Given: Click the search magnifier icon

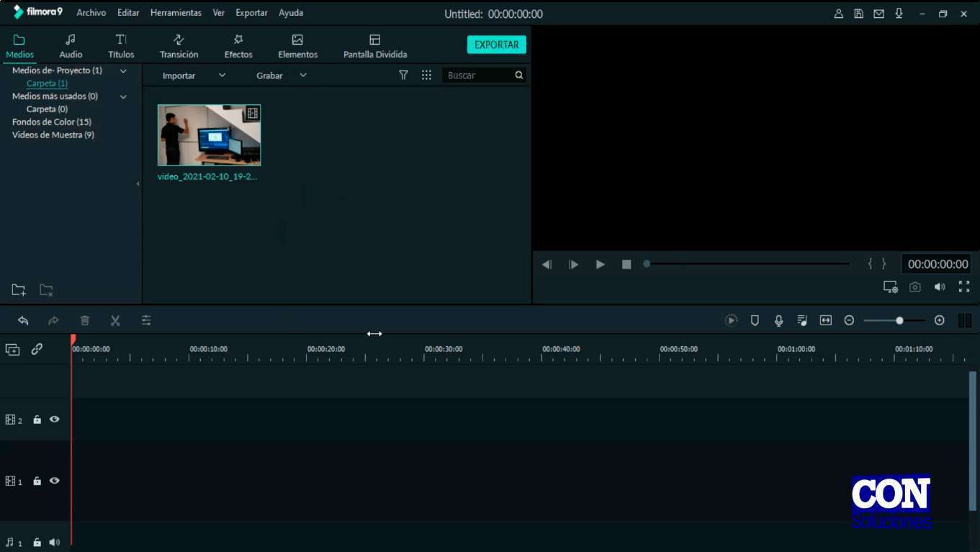Looking at the screenshot, I should click(518, 75).
